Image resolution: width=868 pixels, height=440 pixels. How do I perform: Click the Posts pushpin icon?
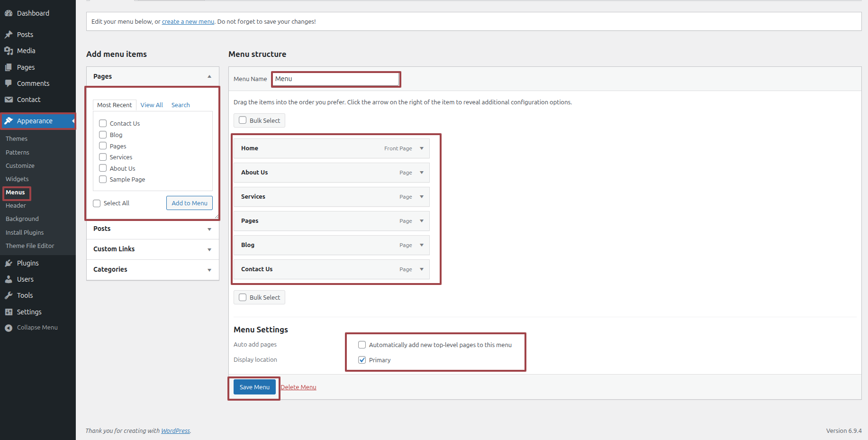coord(9,35)
